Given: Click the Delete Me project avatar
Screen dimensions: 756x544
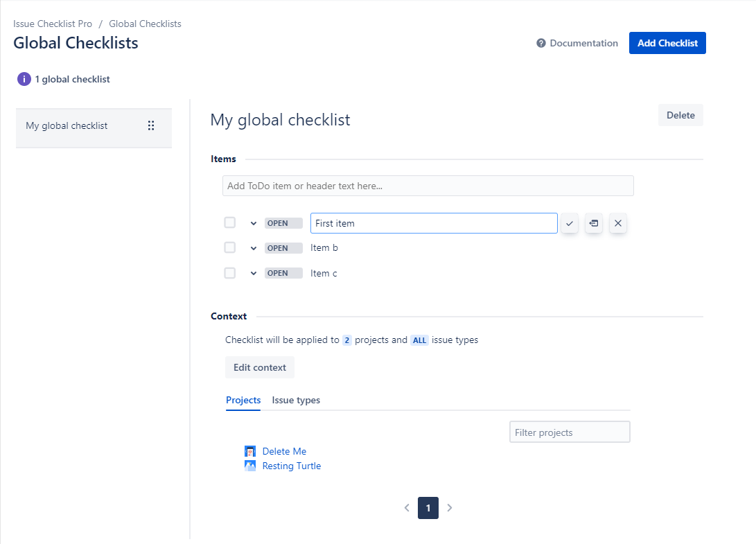Looking at the screenshot, I should pos(250,451).
